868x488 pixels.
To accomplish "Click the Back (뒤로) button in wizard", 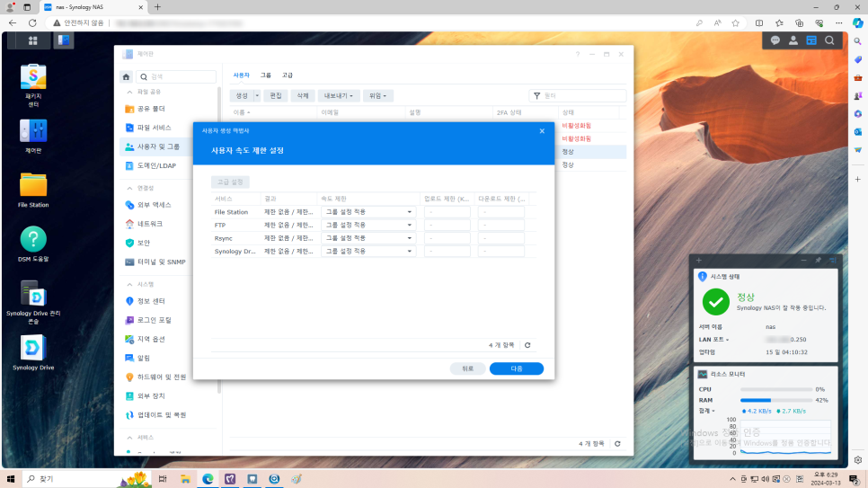I will (x=468, y=368).
